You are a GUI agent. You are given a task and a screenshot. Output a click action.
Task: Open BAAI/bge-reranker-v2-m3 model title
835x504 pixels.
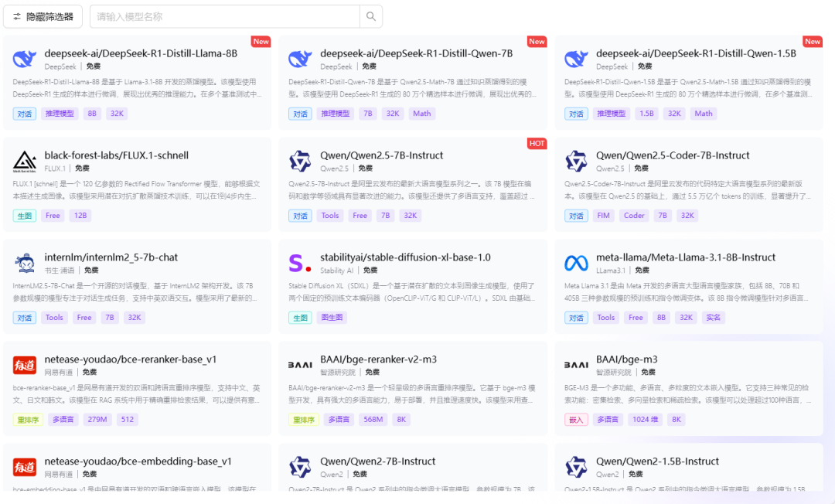click(x=379, y=359)
